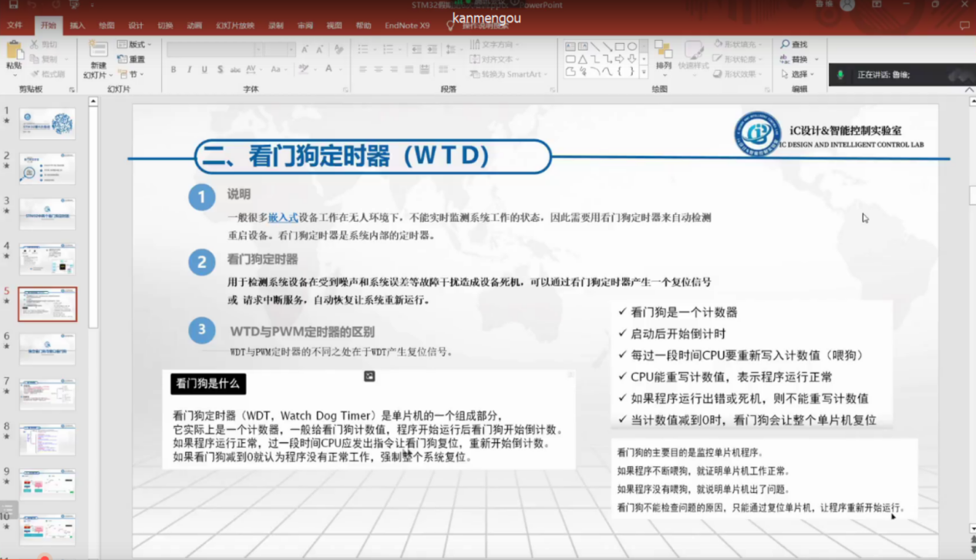Open the Layout (版式) dropdown
This screenshot has width=976, height=560.
[134, 45]
